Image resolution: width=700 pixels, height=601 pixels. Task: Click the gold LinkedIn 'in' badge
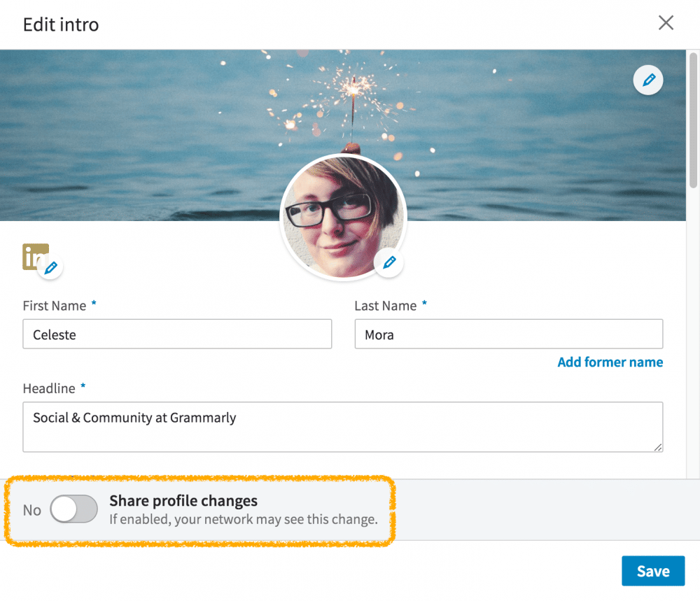pyautogui.click(x=31, y=255)
